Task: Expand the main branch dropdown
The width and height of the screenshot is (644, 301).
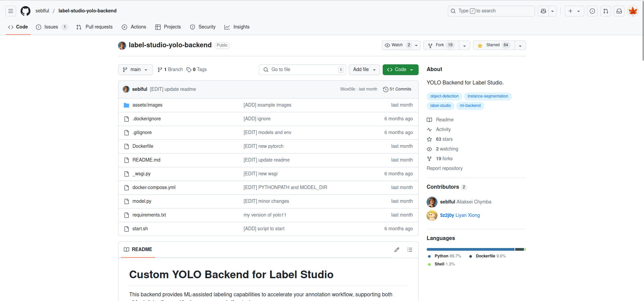Action: point(135,70)
